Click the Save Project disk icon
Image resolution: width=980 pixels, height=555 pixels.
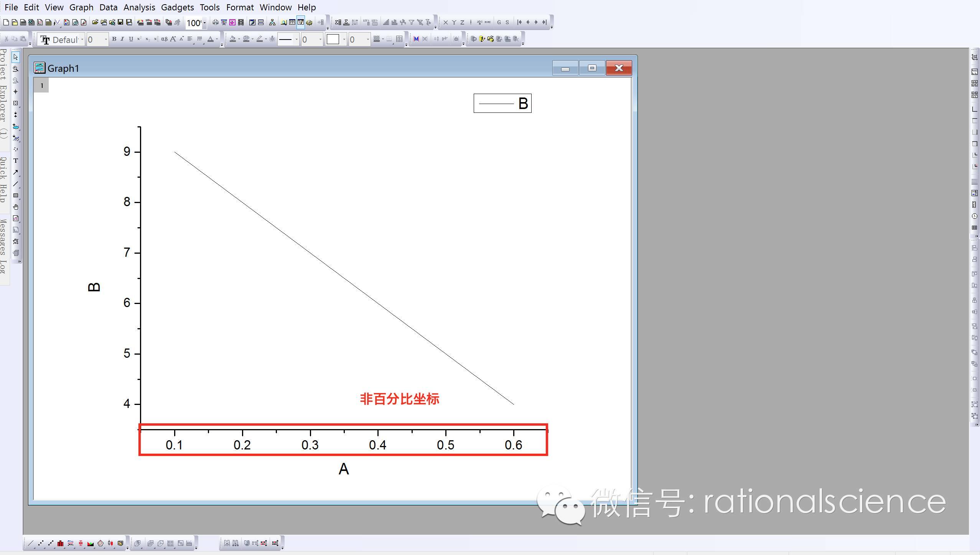point(120,22)
